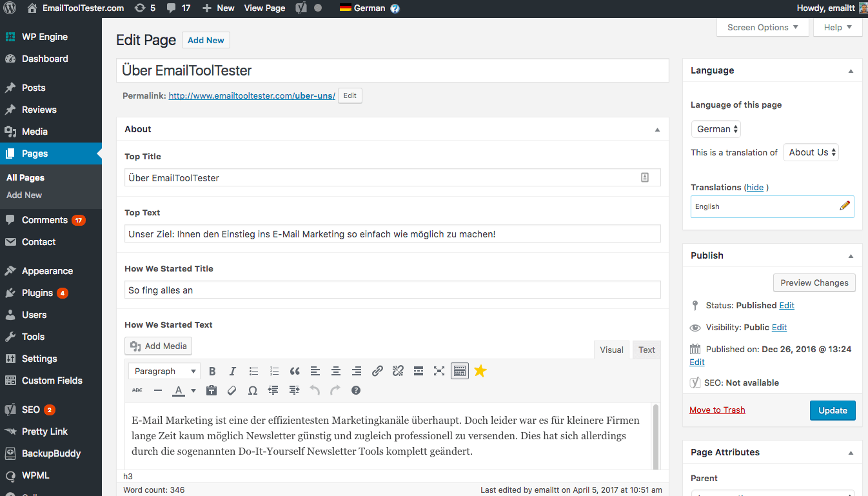This screenshot has width=868, height=496.
Task: Insert or edit link icon
Action: [377, 371]
